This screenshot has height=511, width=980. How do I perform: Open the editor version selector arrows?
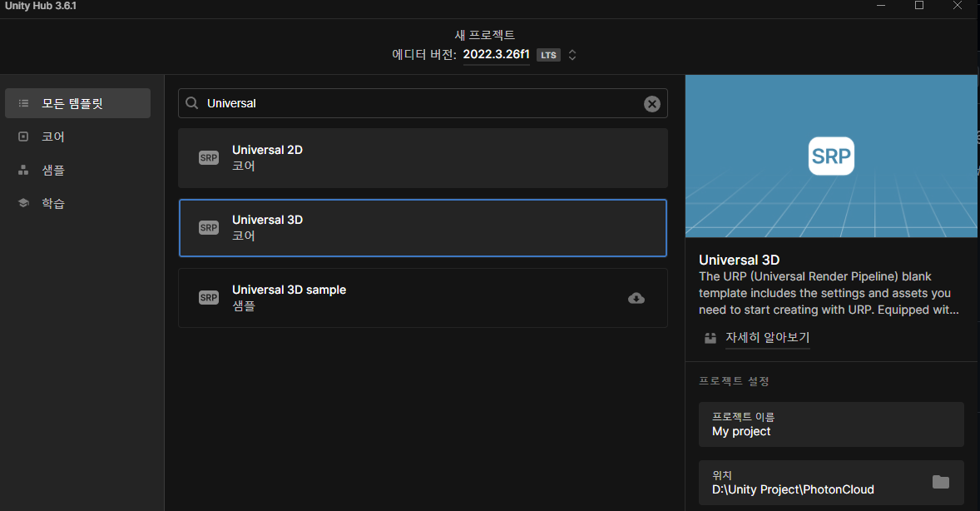point(572,55)
